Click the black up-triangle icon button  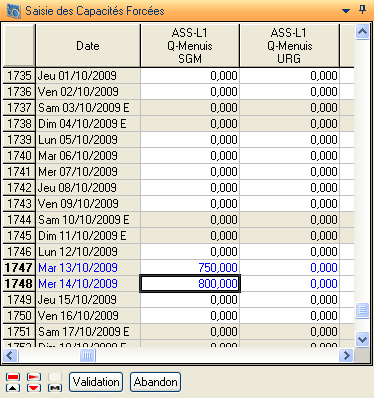click(13, 388)
